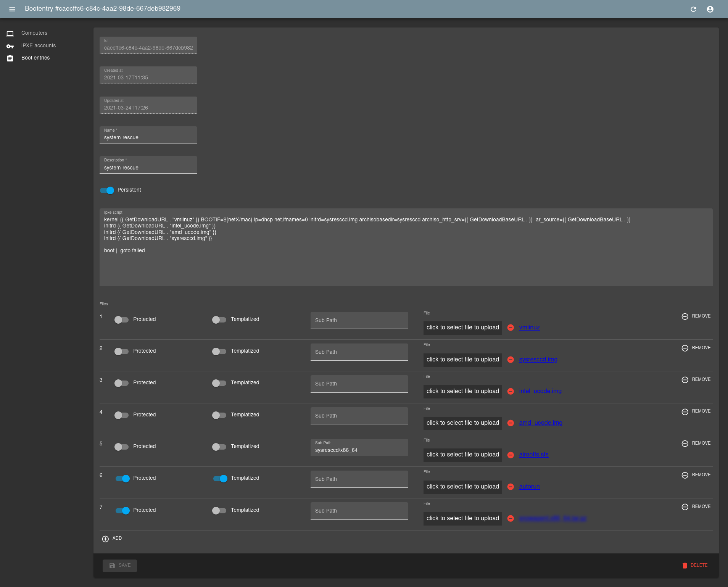Remove uploaded sysresccd.img via red icon
This screenshot has width=728, height=587.
tap(511, 360)
